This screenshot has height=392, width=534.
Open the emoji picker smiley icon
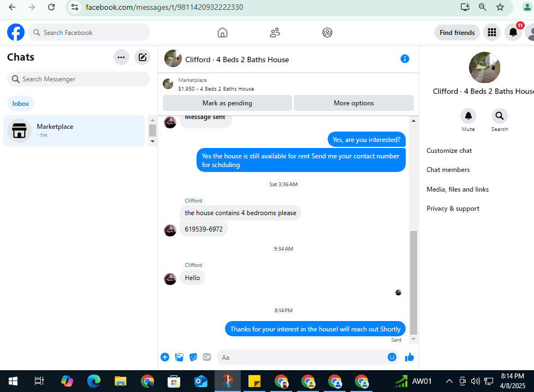[392, 357]
